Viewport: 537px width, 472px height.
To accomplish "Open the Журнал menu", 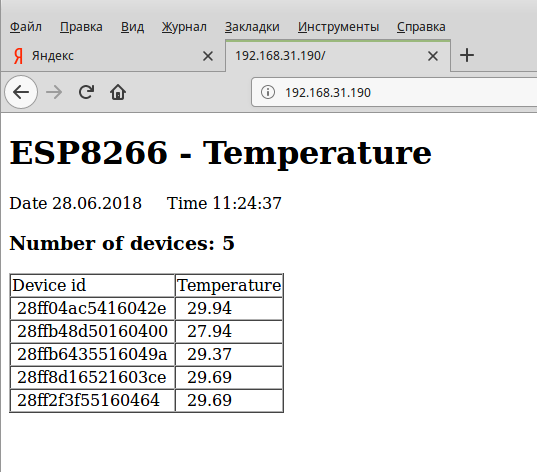I will [x=184, y=27].
